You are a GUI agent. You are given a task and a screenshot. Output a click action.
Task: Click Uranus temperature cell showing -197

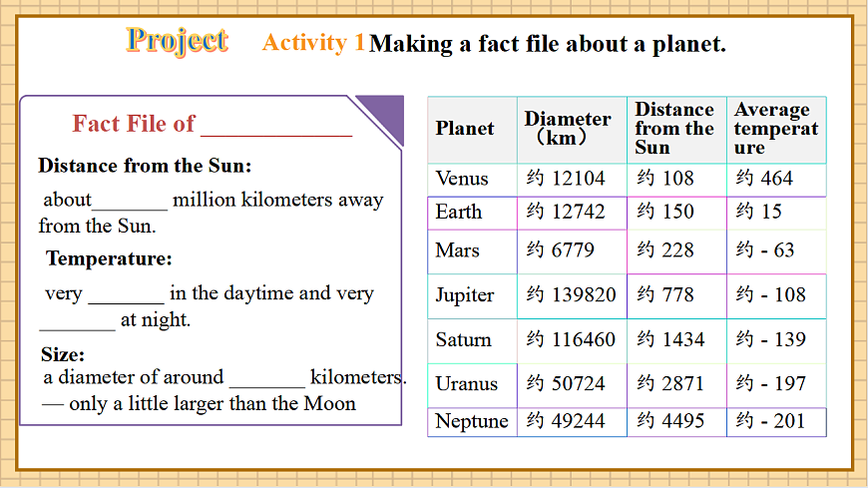pos(776,384)
